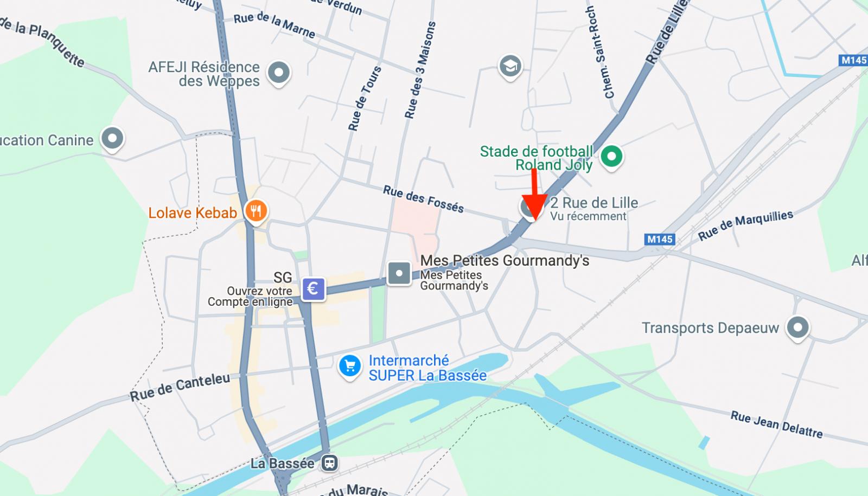Open the Intermarché shopping cart marker
Screen dimensions: 868x496
click(350, 366)
